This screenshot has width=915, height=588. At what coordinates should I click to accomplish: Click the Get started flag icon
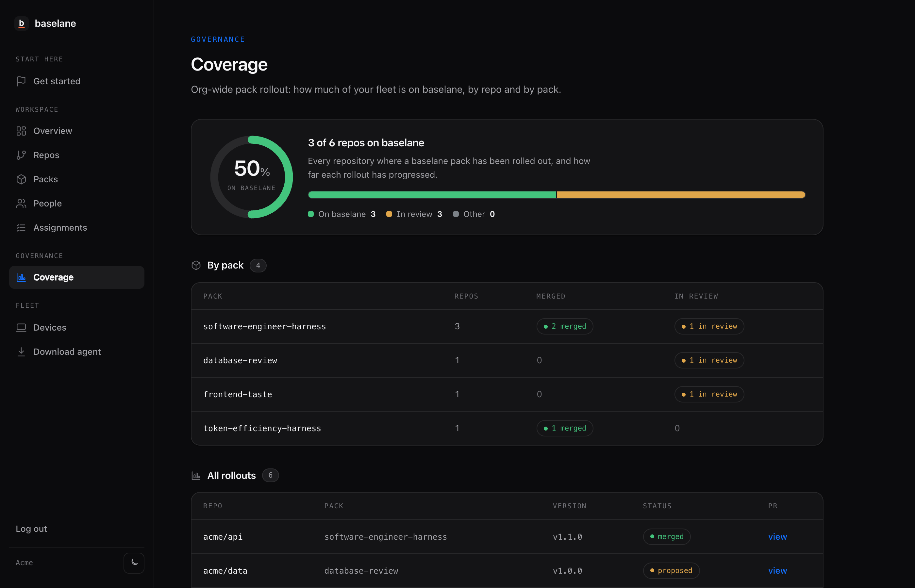point(21,81)
